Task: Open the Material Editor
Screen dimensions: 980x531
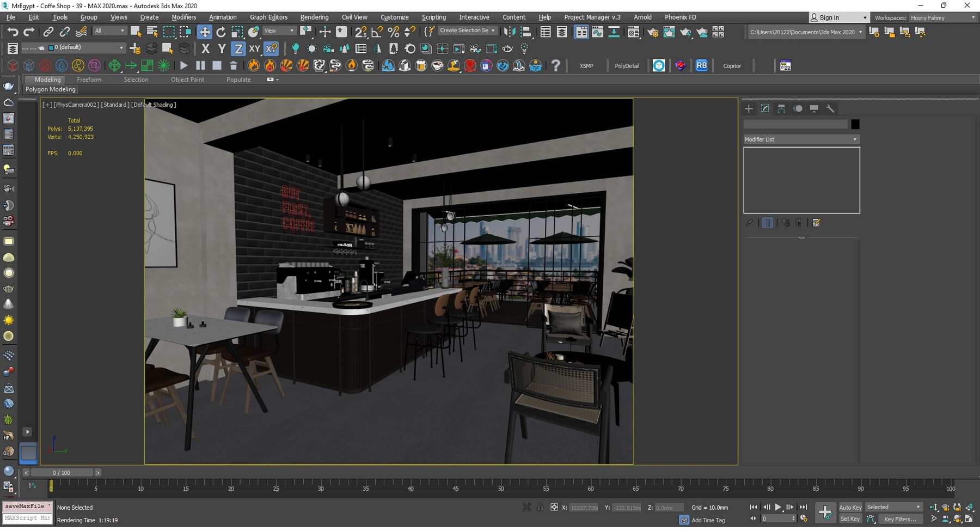Action: [634, 32]
